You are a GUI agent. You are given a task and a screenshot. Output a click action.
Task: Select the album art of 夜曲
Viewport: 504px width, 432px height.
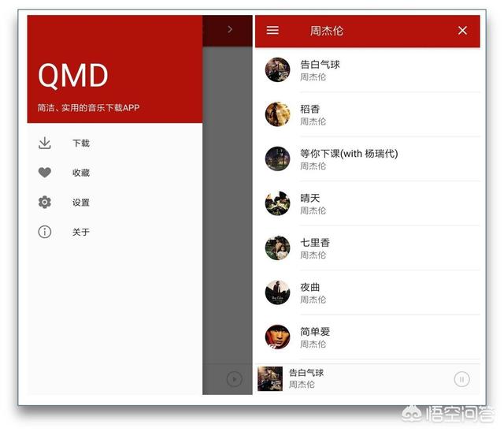pyautogui.click(x=277, y=292)
